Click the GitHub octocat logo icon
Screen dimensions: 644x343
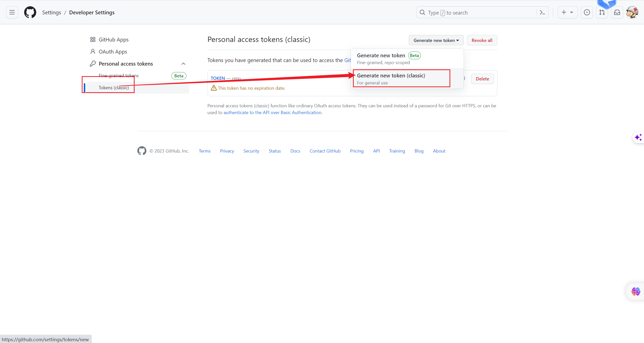(x=30, y=12)
